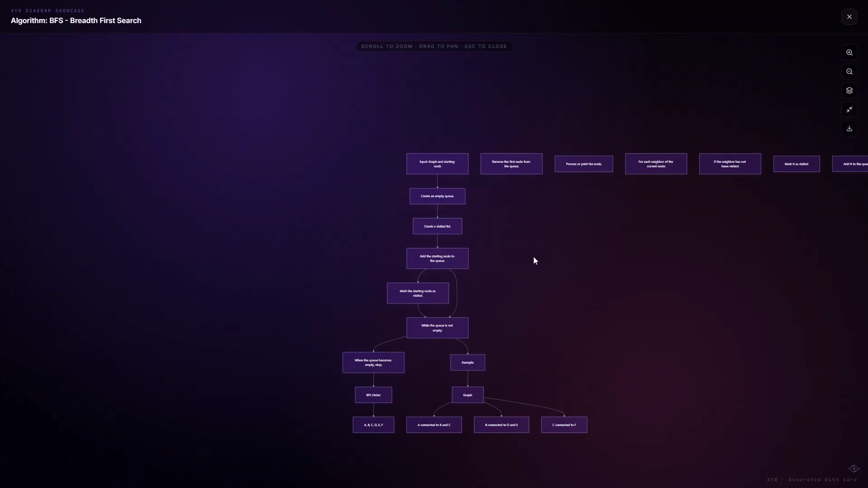Close the diagram showcase with X

849,17
